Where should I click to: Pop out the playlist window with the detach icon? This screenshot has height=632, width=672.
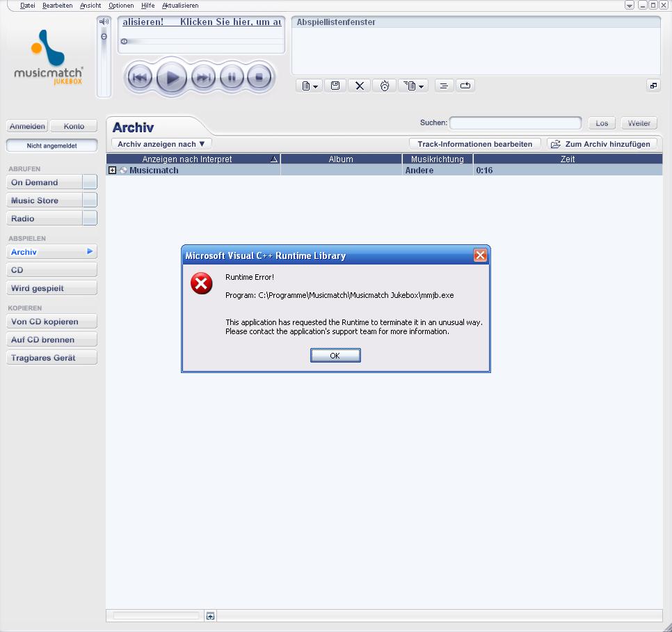tap(653, 86)
